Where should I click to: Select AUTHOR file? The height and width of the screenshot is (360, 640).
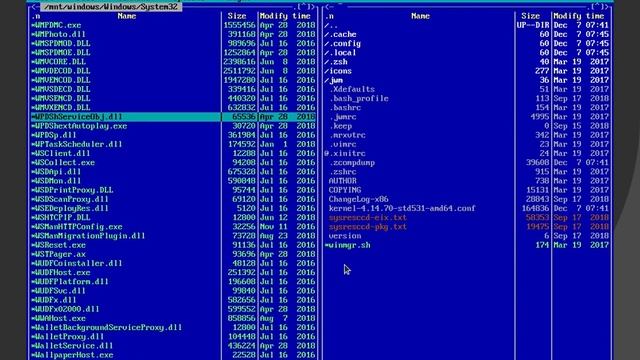[467, 181]
